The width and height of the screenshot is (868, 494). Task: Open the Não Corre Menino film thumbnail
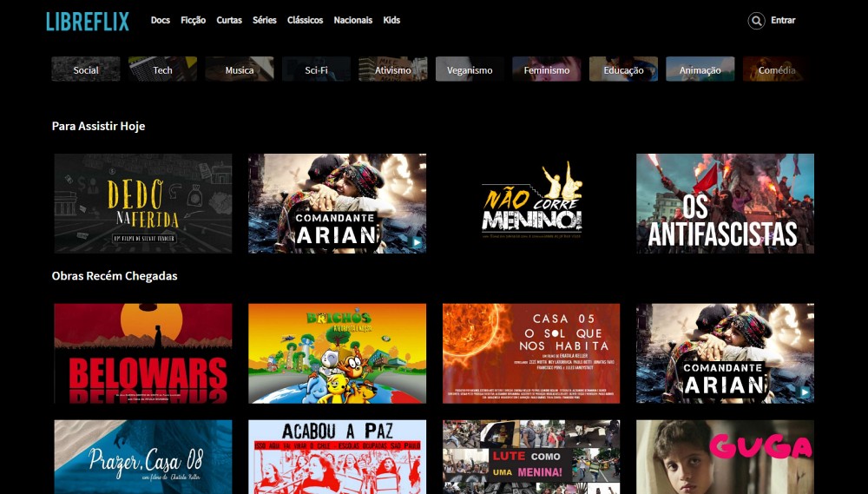(531, 203)
